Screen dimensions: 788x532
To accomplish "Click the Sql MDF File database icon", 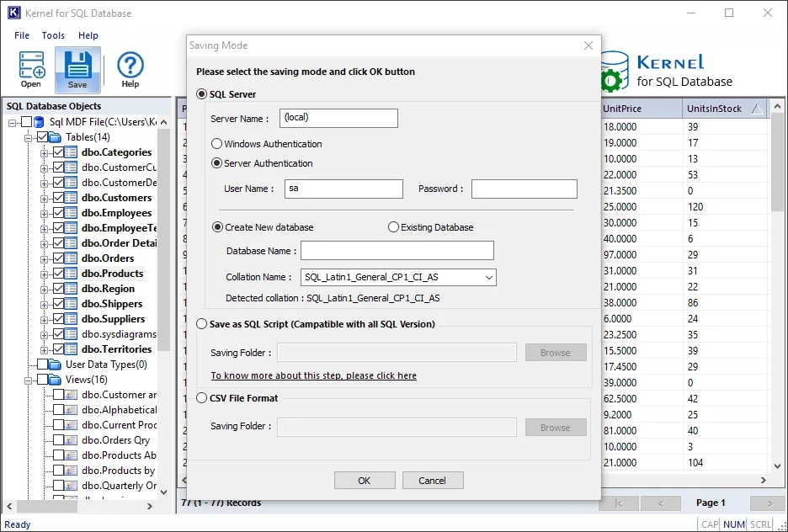I will [x=40, y=122].
